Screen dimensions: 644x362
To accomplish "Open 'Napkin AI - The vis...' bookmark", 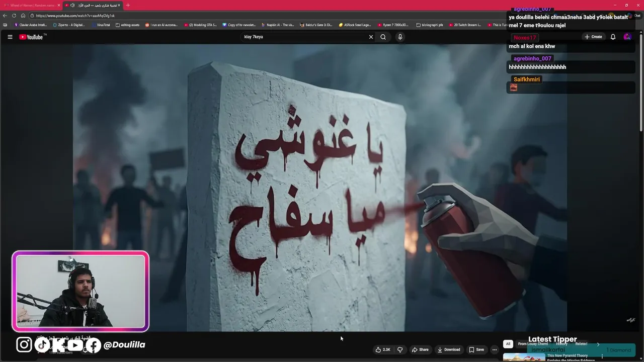I will coord(278,25).
